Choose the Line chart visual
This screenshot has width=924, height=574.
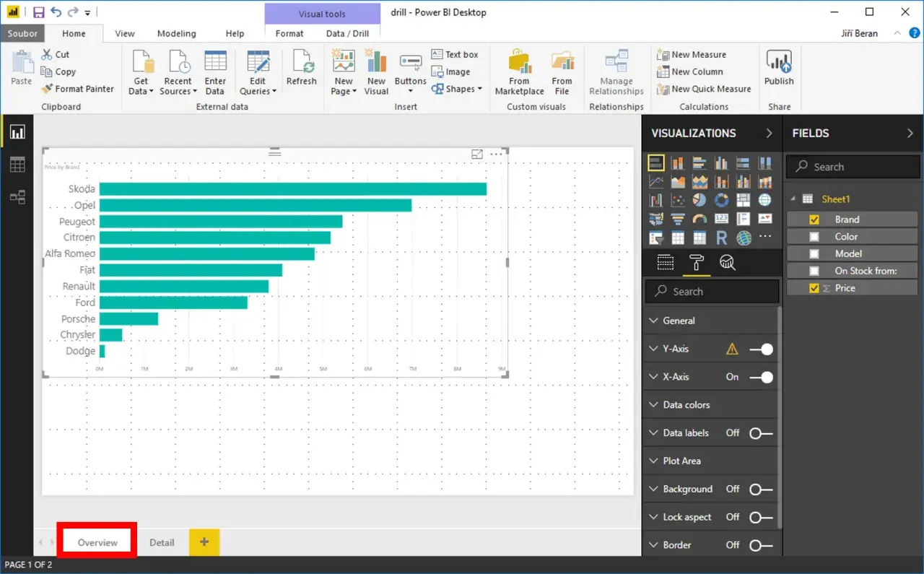(655, 181)
